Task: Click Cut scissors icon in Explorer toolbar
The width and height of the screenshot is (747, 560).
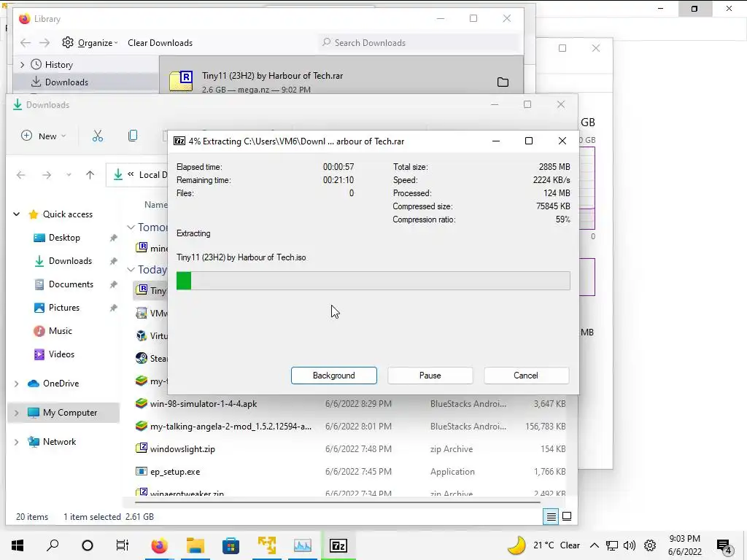Action: point(97,136)
